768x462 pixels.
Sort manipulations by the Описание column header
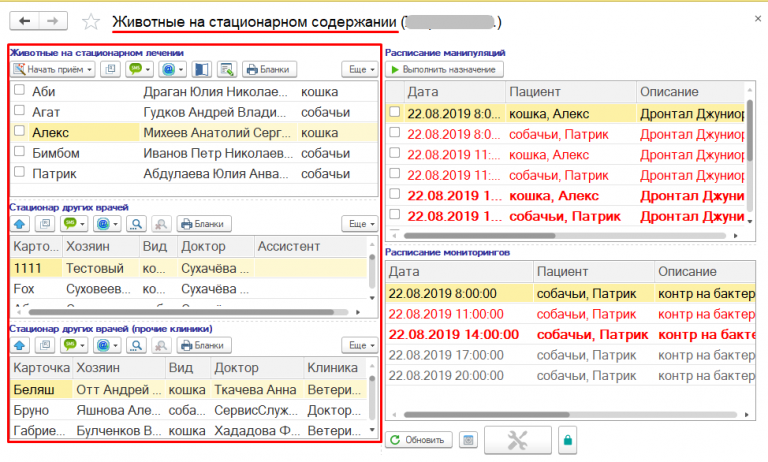pyautogui.click(x=690, y=92)
